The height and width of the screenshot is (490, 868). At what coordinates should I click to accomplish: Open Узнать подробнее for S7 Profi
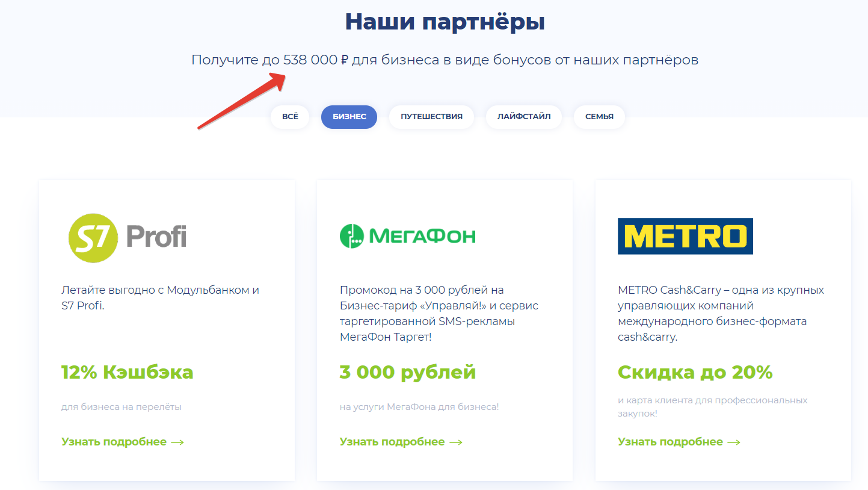click(x=114, y=442)
